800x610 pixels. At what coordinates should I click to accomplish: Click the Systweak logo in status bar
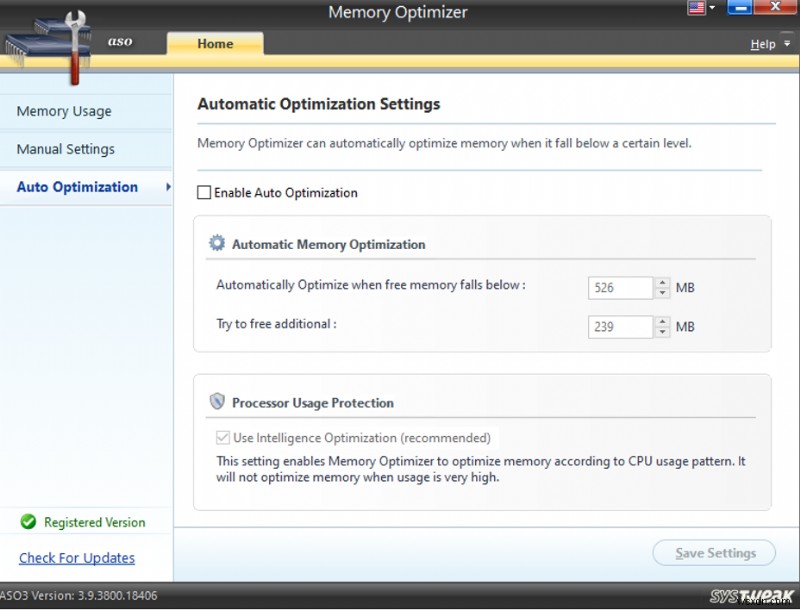click(752, 596)
